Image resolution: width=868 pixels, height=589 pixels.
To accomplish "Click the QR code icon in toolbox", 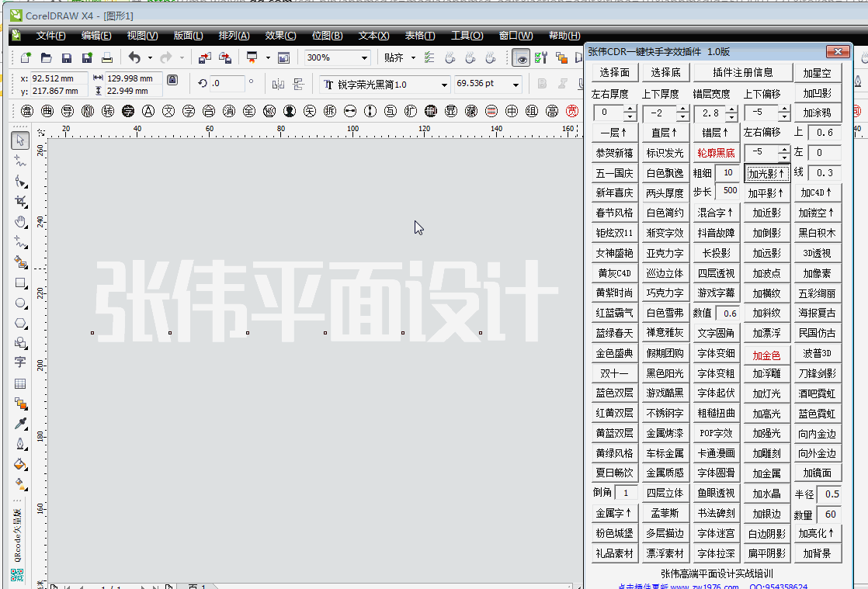I will (17, 575).
